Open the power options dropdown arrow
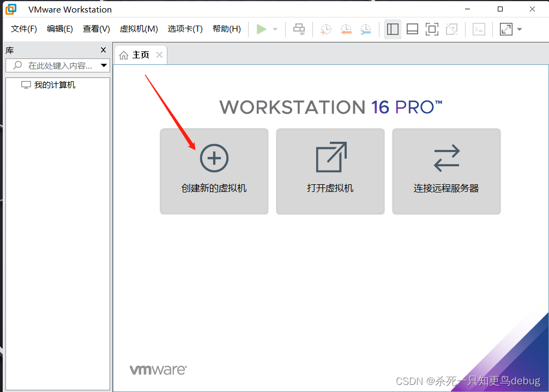549x392 pixels. pos(274,29)
